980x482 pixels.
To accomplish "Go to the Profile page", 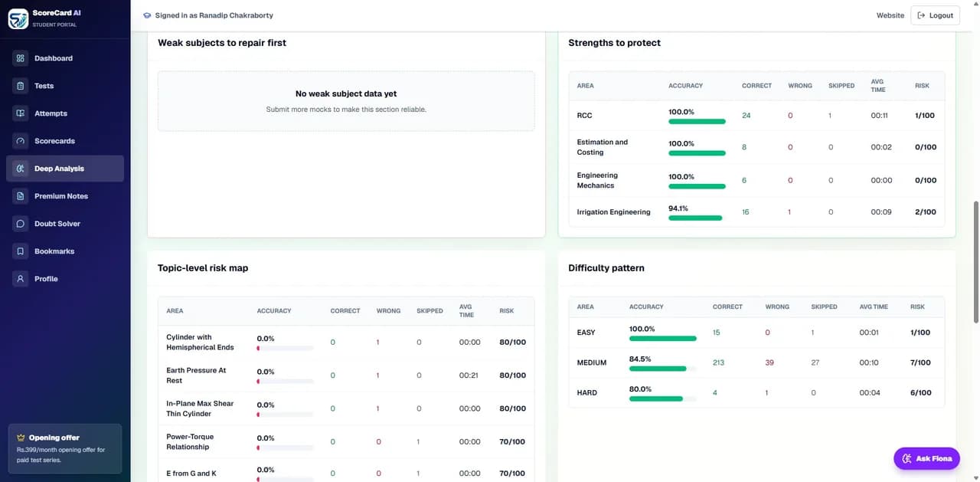I will 65,279.
